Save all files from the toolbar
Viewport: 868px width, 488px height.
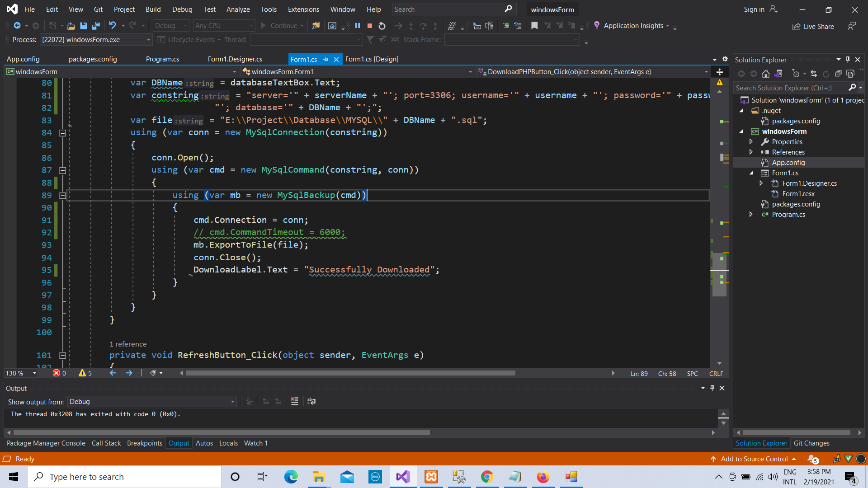tap(96, 26)
